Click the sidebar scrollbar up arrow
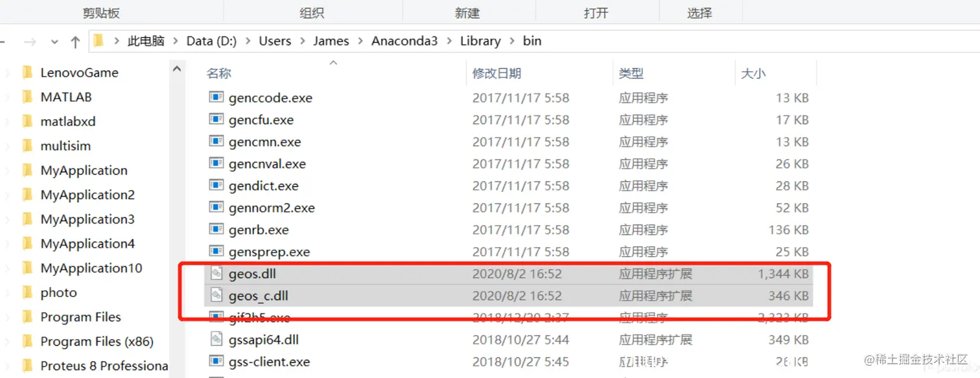This screenshot has width=980, height=378. [x=177, y=68]
